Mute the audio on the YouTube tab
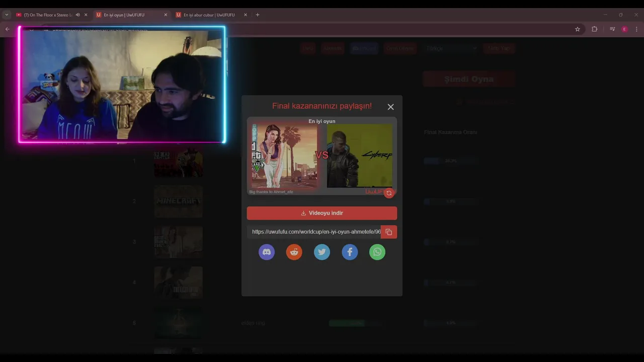644x362 pixels. 77,15
